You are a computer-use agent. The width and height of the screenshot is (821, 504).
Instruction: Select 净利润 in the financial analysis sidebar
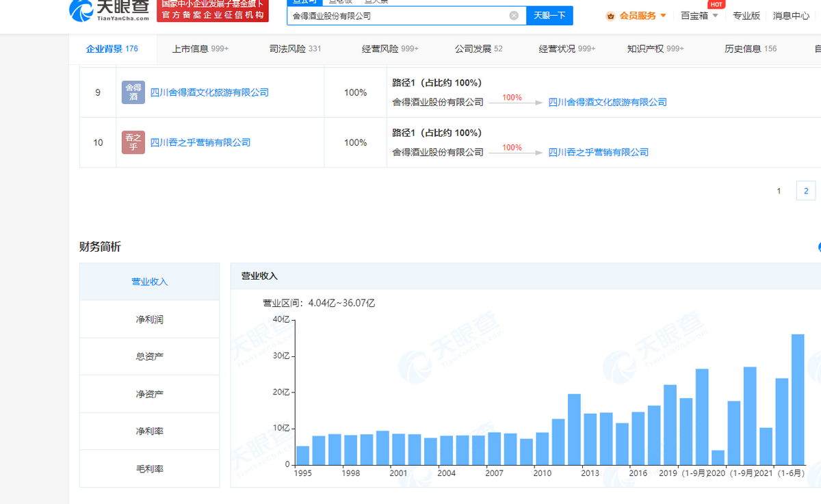150,319
